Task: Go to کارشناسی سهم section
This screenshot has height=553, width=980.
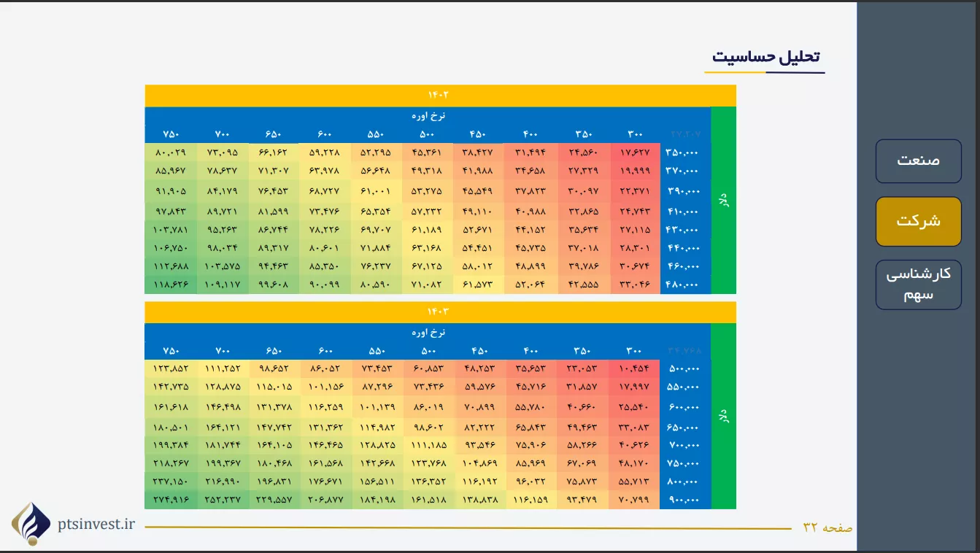Action: tap(918, 285)
